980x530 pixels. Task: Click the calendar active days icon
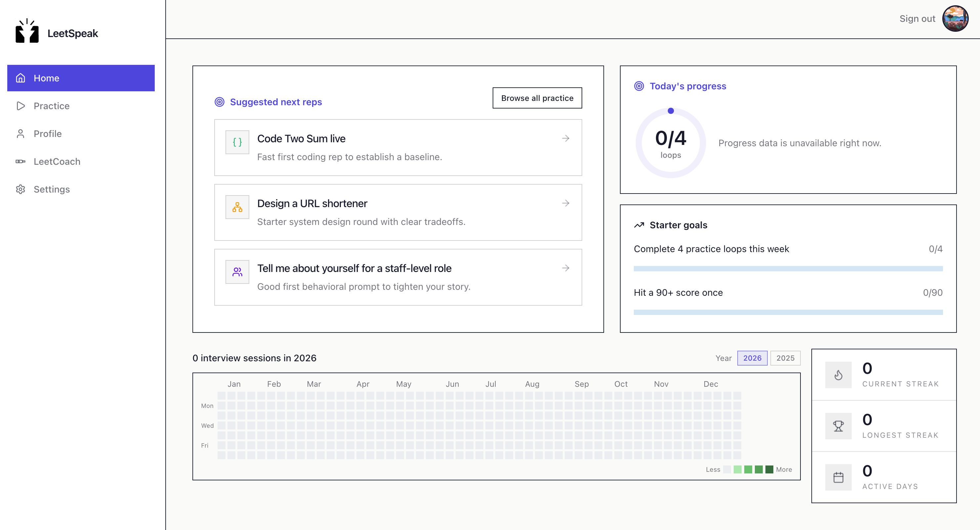click(x=838, y=477)
